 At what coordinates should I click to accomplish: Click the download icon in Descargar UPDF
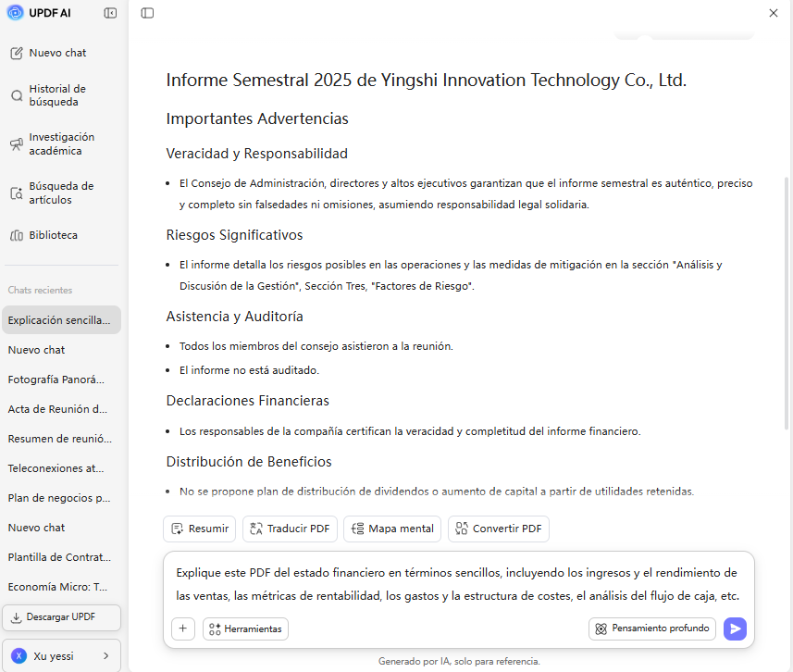coord(16,617)
